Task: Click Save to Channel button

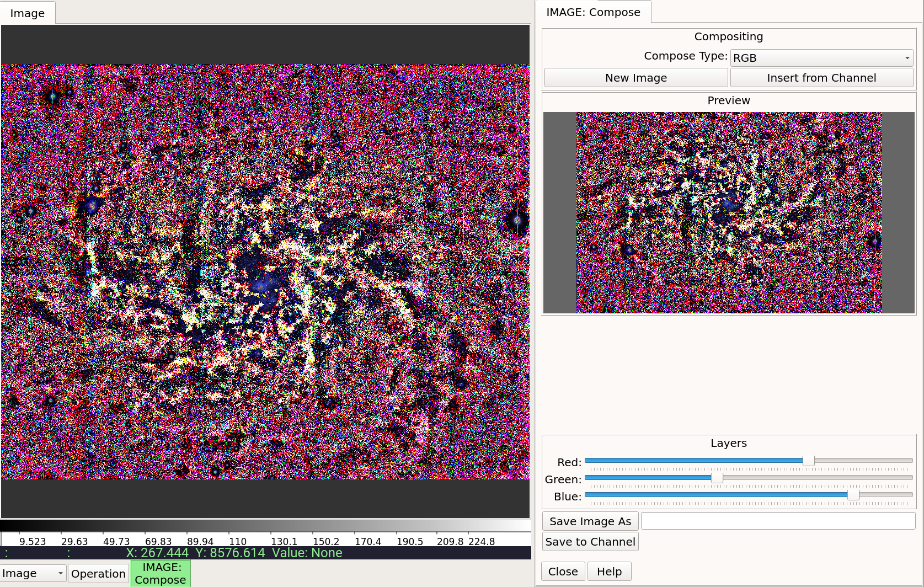Action: [590, 542]
